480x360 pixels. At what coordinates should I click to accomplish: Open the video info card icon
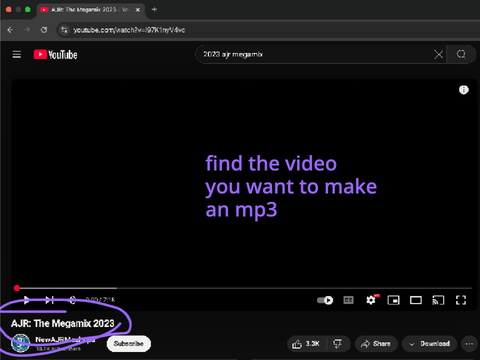point(464,90)
